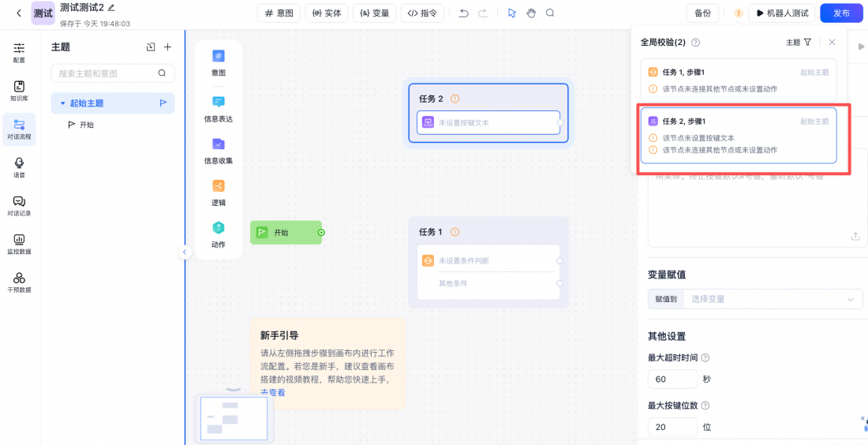868x445 pixels.
Task: Open 知识库 in the left sidebar
Action: [x=19, y=91]
